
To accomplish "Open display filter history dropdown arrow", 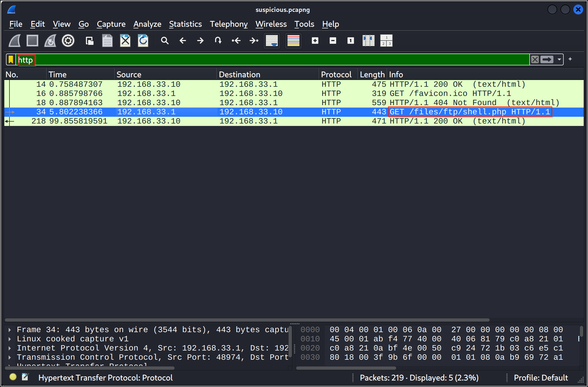I will tap(559, 59).
